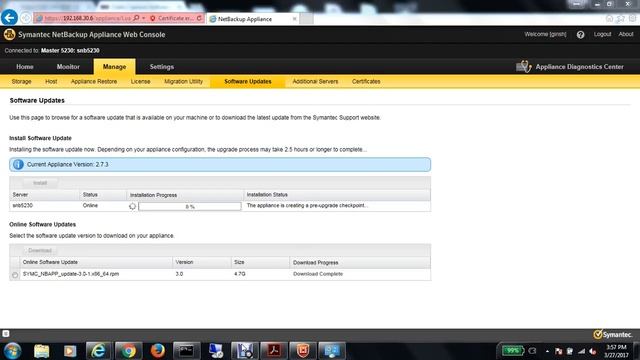The width and height of the screenshot is (640, 360).
Task: Open the browser home icon
Action: click(x=609, y=19)
